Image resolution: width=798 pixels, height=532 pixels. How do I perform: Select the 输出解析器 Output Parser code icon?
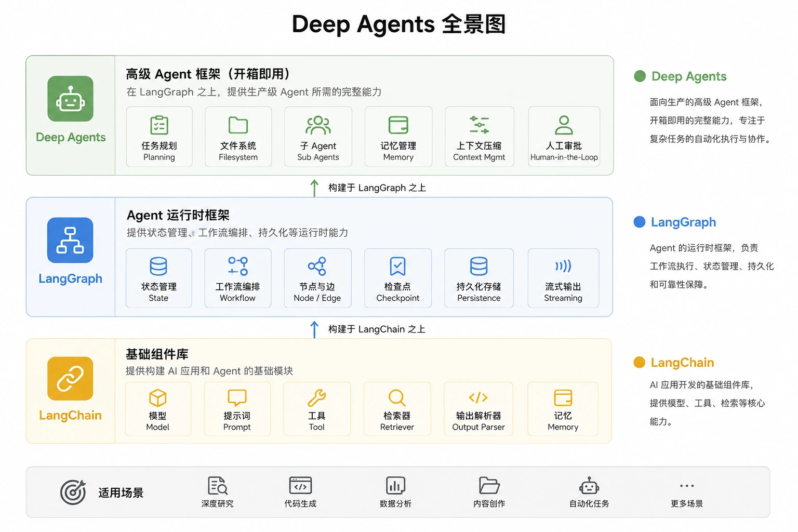point(478,398)
